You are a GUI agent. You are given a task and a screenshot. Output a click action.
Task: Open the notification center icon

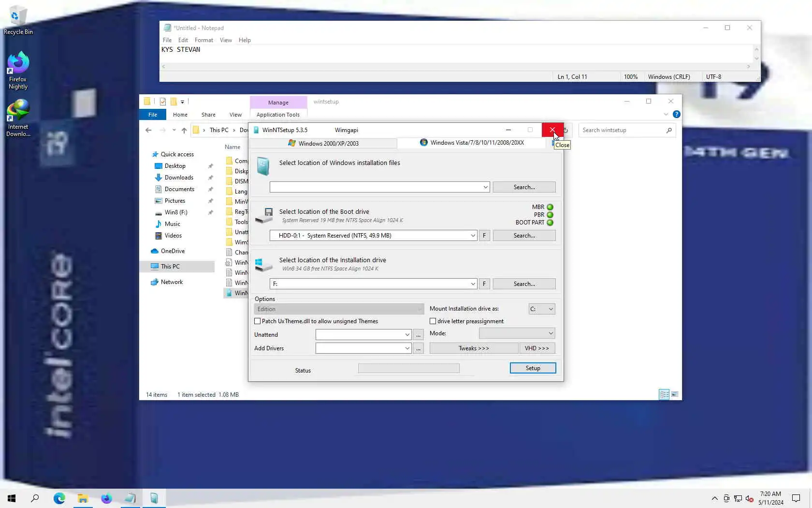[796, 498]
